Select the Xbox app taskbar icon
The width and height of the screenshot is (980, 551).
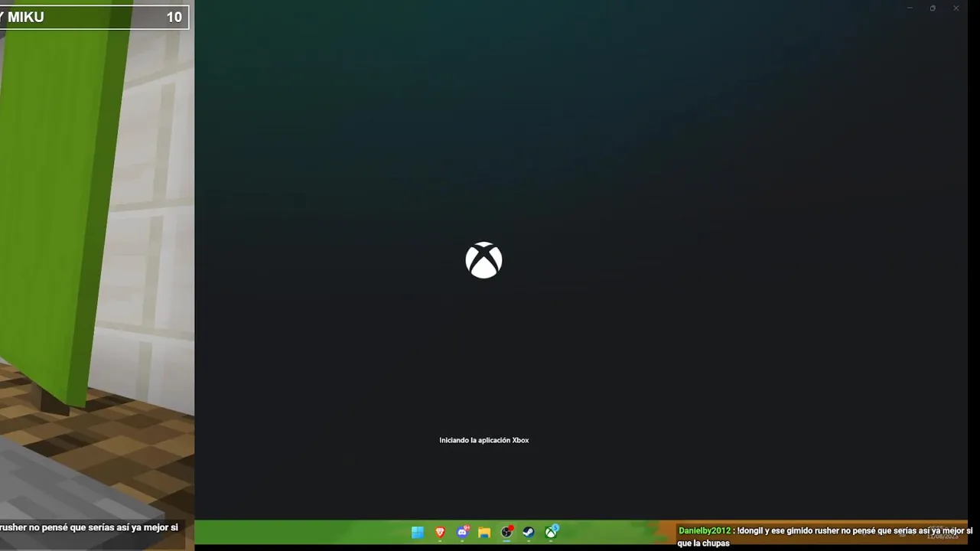pyautogui.click(x=551, y=532)
